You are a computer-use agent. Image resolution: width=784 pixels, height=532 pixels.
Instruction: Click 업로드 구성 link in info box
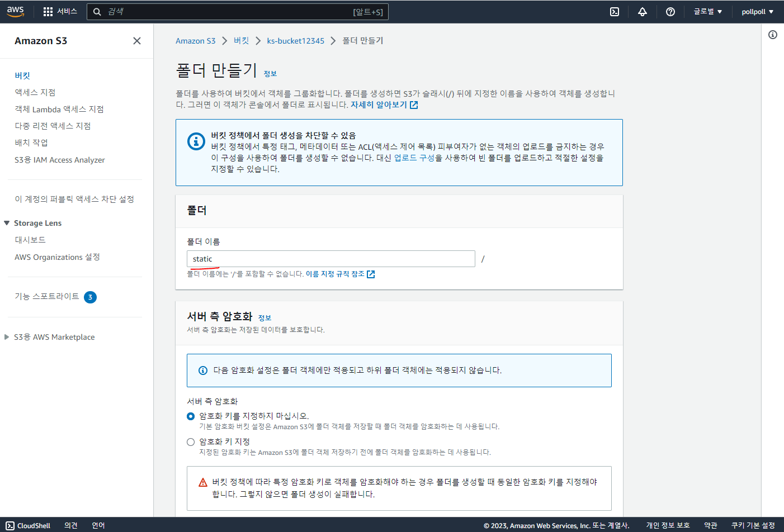[x=414, y=158]
